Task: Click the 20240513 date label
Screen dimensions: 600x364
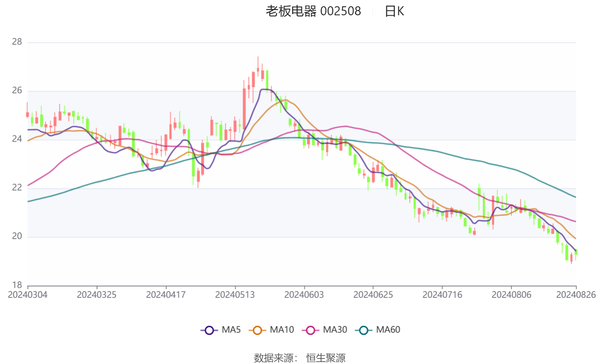Action: click(x=235, y=295)
